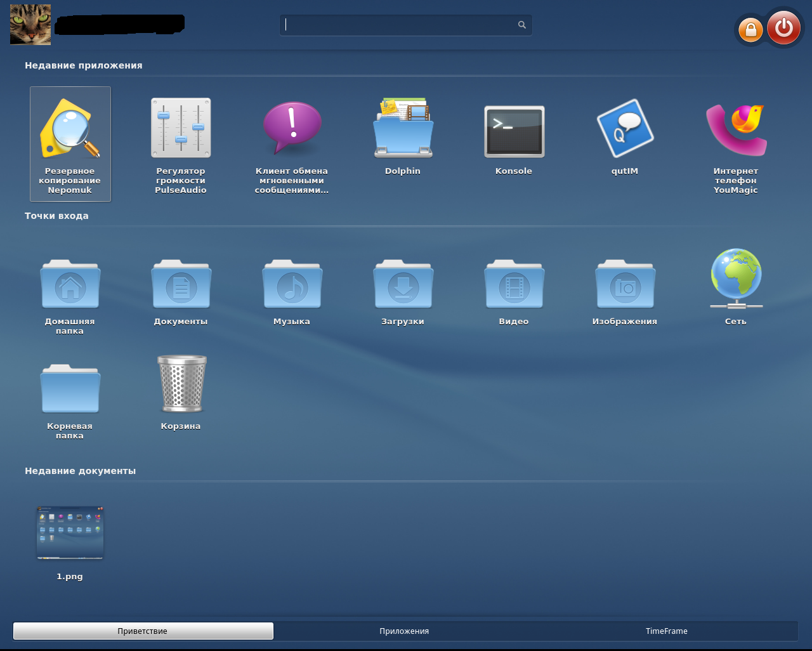Viewport: 812px width, 651px height.
Task: Open YouMagic internet phone
Action: (736, 129)
